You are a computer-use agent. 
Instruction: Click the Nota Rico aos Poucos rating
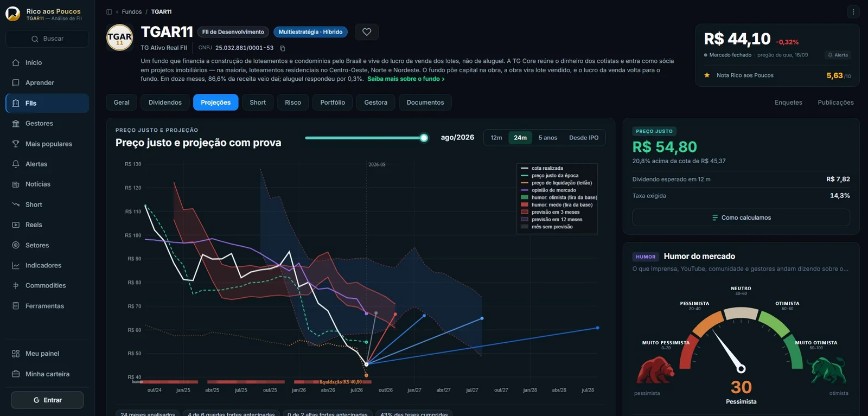(777, 75)
